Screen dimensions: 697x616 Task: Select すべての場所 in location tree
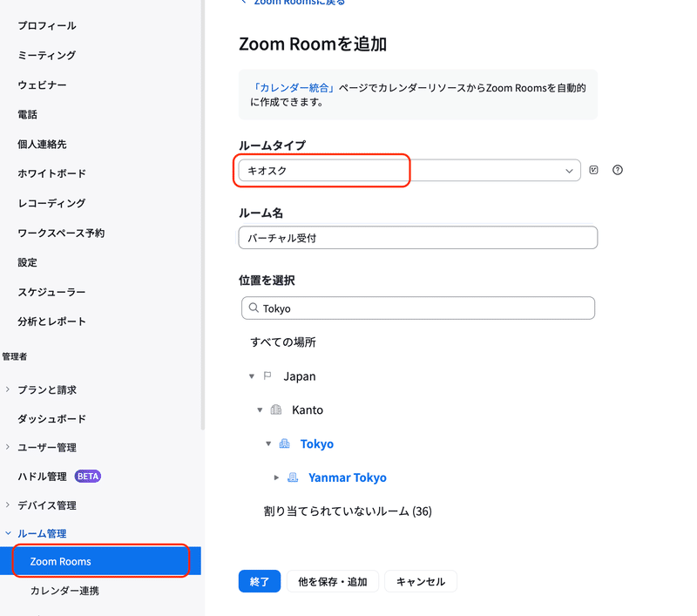(283, 342)
